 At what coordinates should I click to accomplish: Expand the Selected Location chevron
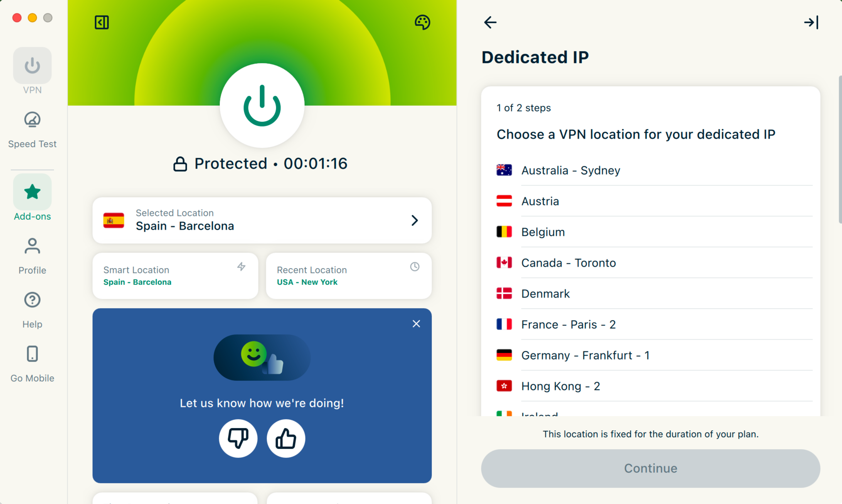point(414,220)
